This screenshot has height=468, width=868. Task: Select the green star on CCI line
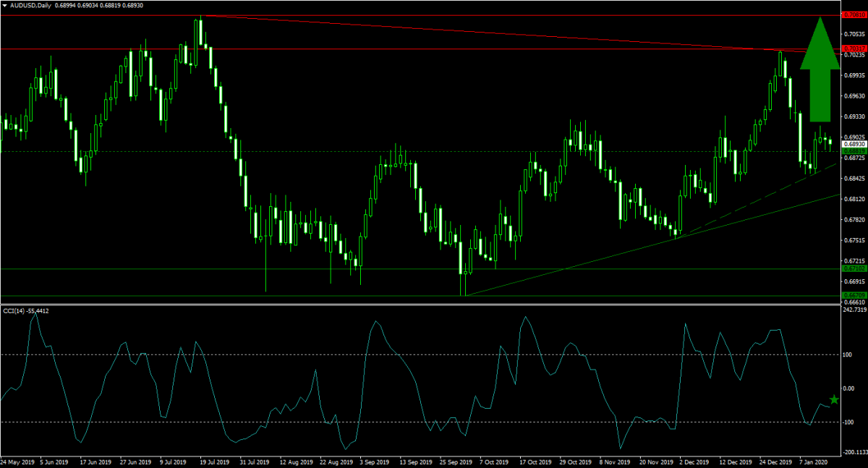coord(833,400)
